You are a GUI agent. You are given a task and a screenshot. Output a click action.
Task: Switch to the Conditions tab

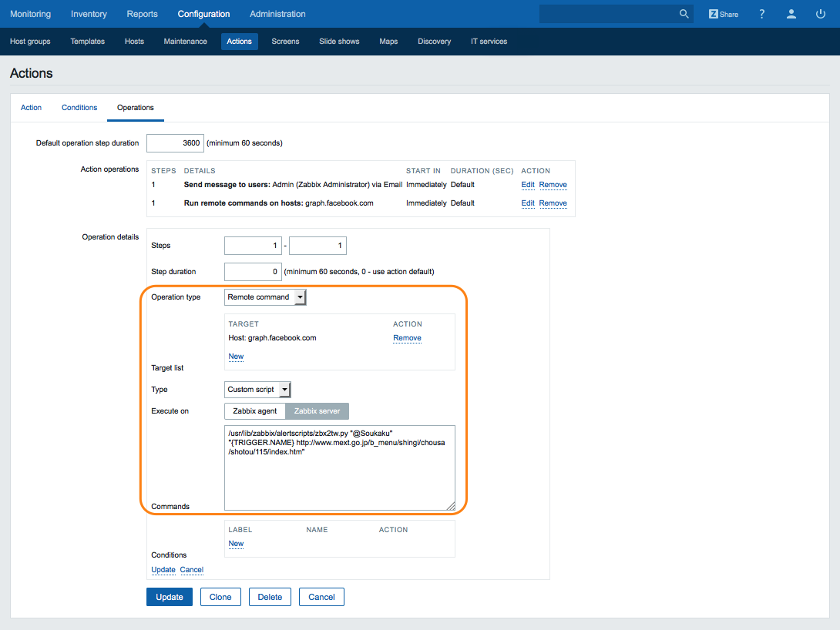(x=79, y=108)
